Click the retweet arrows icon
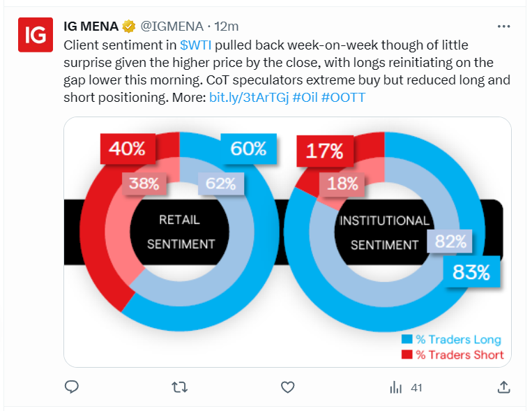The width and height of the screenshot is (532, 411). tap(179, 387)
